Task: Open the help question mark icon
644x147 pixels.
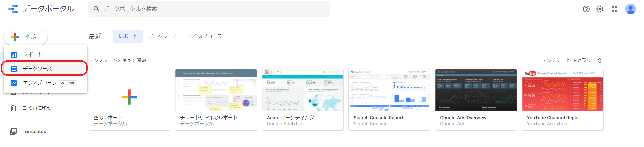Action: 586,9
